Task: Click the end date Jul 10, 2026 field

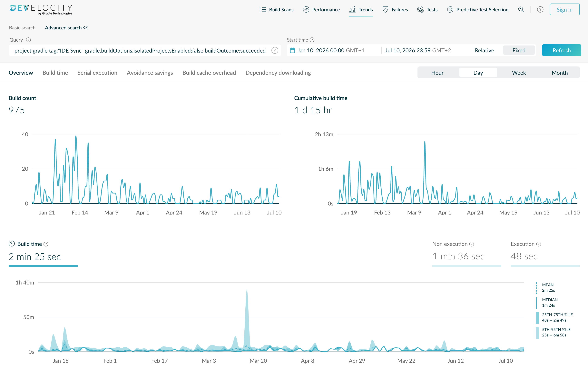Action: click(418, 50)
